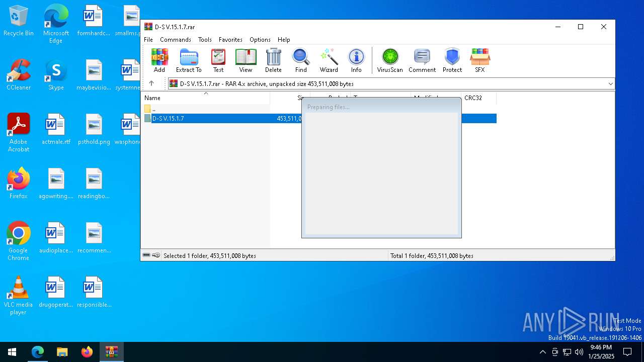
Task: Go up one folder level arrow
Action: [x=151, y=83]
